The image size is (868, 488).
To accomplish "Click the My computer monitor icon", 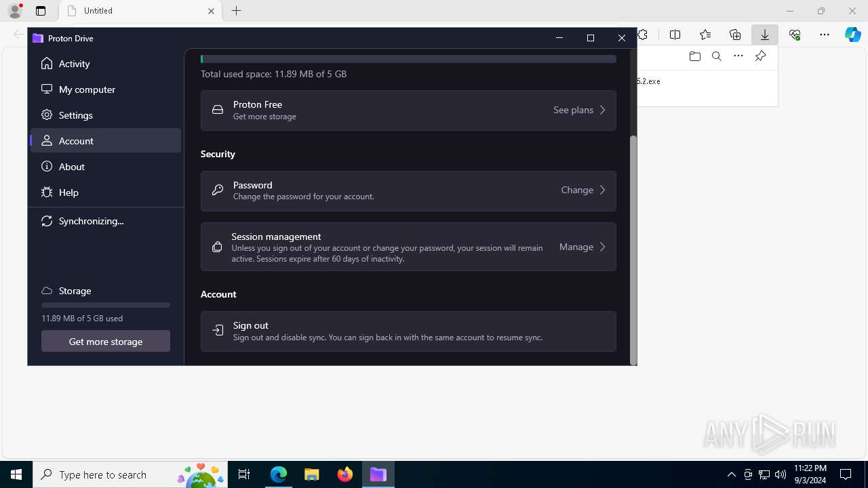I will [x=47, y=89].
